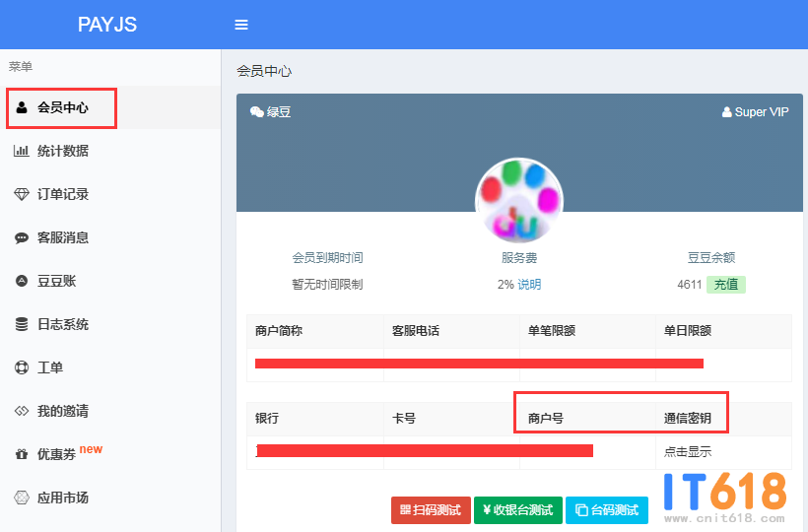808x532 pixels.
Task: Select 应用市场 in the sidebar menu
Action: point(62,498)
